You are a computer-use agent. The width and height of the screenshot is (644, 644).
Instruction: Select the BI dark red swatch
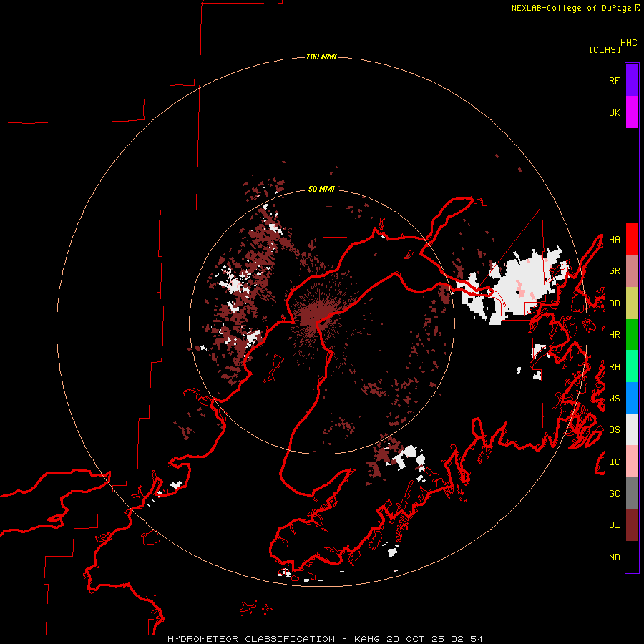(x=632, y=525)
